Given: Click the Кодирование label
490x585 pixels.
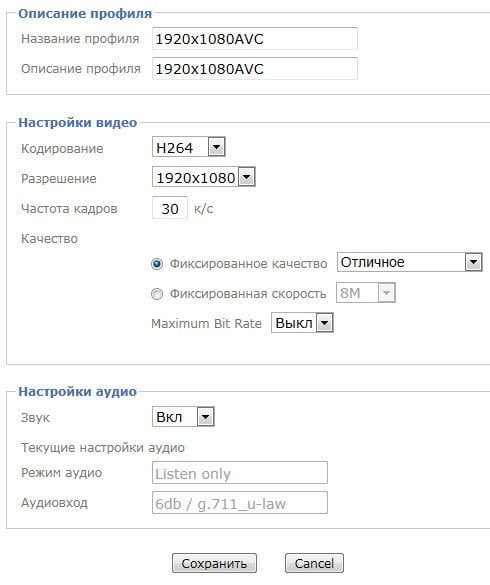Looking at the screenshot, I should 62,148.
